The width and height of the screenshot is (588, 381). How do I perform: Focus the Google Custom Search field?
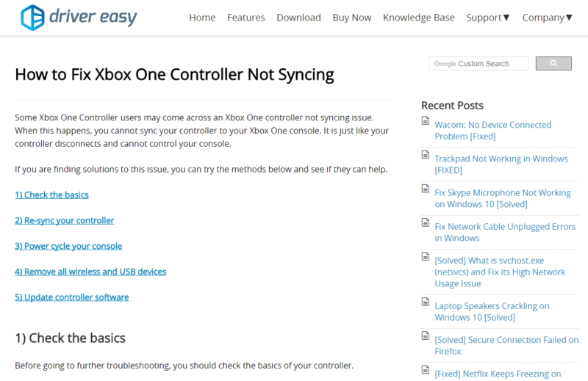click(478, 63)
